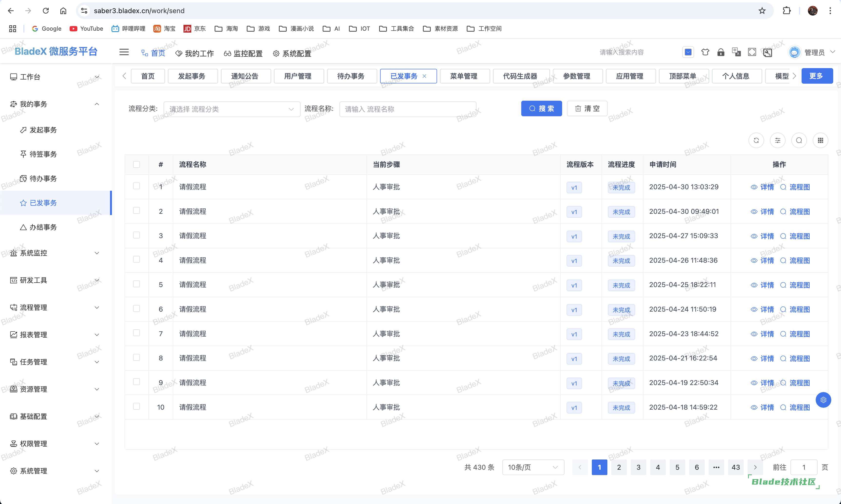Click the screenshot-disabled icon in header
The height and width of the screenshot is (504, 841).
[768, 52]
